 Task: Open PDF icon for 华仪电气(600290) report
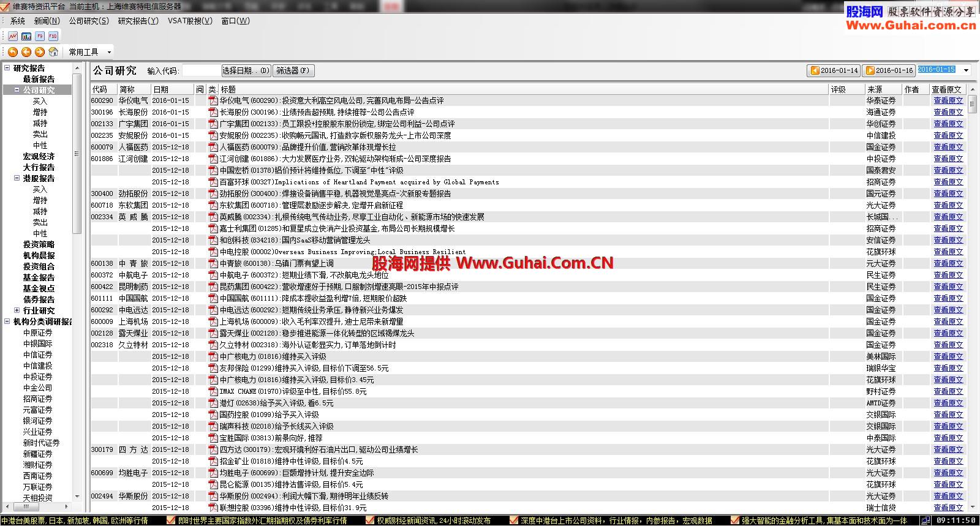(213, 100)
